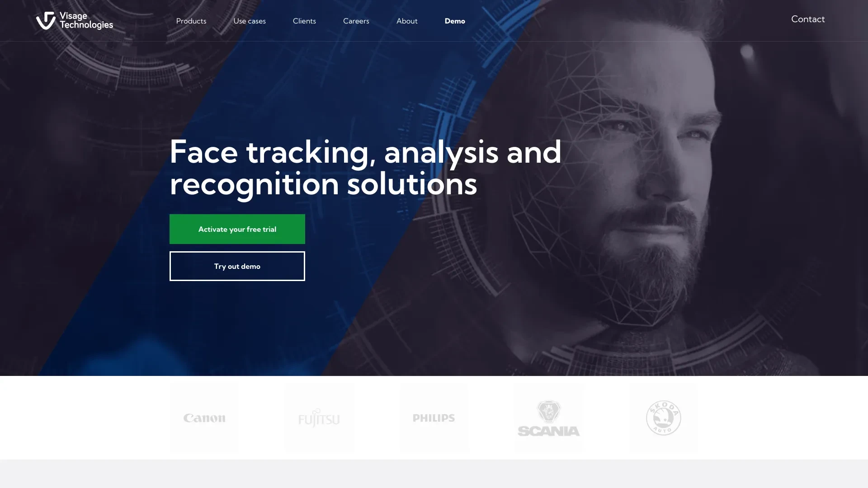Toggle the Demo navigation highlight state
The width and height of the screenshot is (868, 488).
(x=455, y=20)
